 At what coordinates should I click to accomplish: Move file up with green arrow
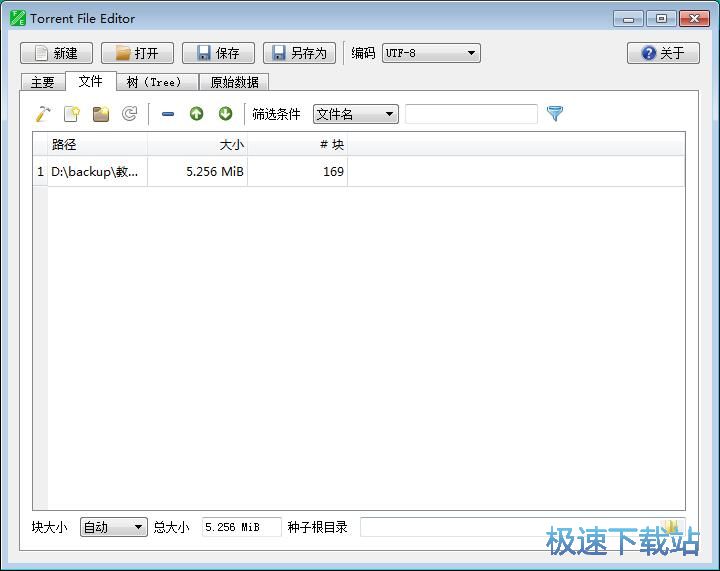[197, 113]
